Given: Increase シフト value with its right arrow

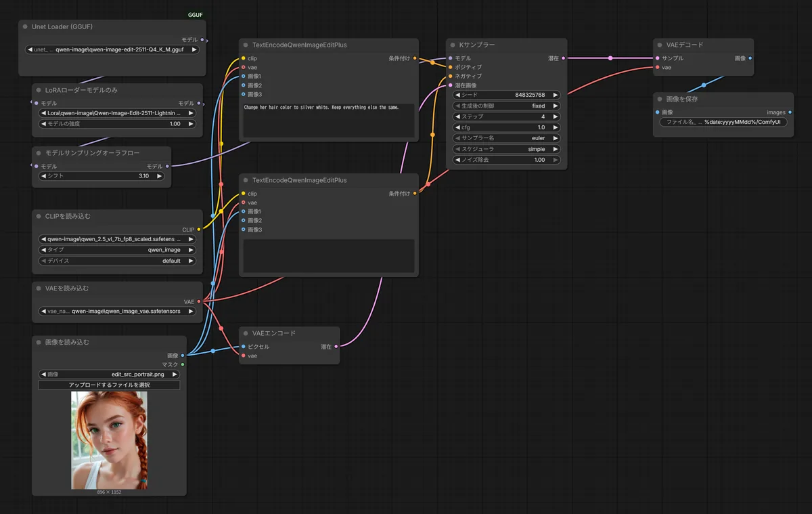Looking at the screenshot, I should coord(159,176).
